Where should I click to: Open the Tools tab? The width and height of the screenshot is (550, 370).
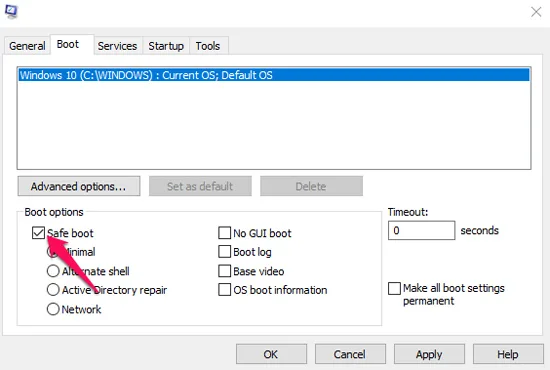(x=208, y=46)
